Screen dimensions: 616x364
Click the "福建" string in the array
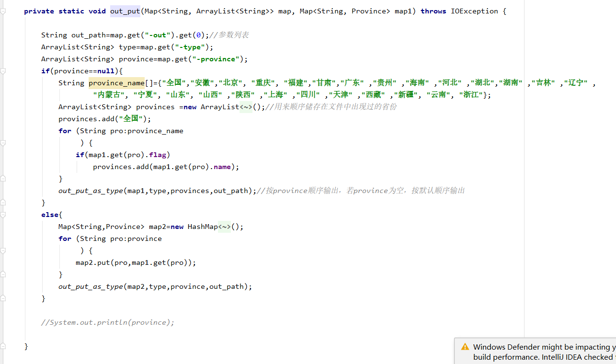point(295,83)
